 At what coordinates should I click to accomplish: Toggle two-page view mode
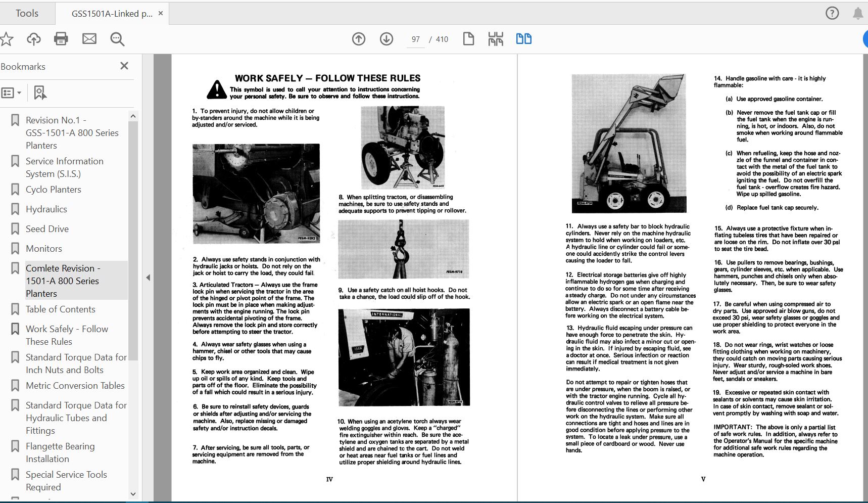(523, 39)
